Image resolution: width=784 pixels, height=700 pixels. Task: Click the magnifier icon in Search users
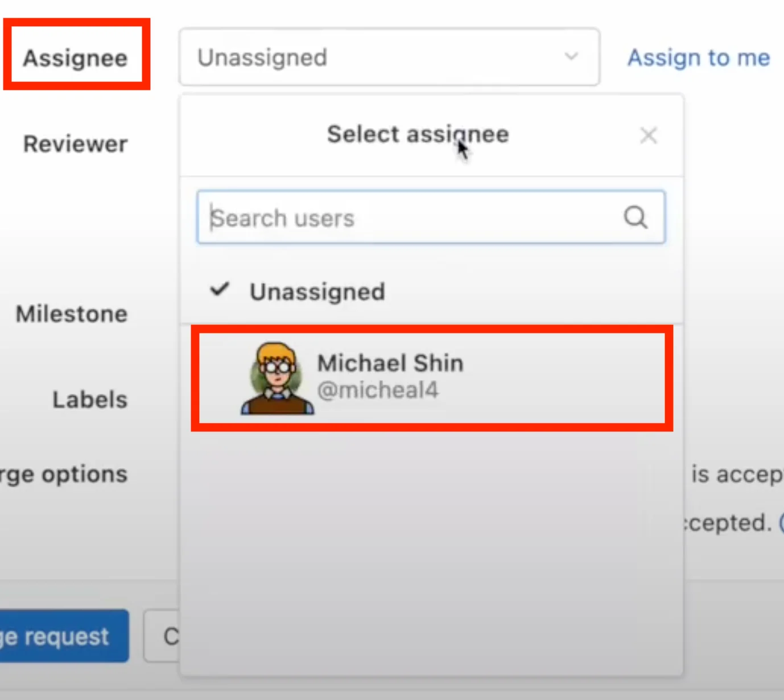coord(635,217)
